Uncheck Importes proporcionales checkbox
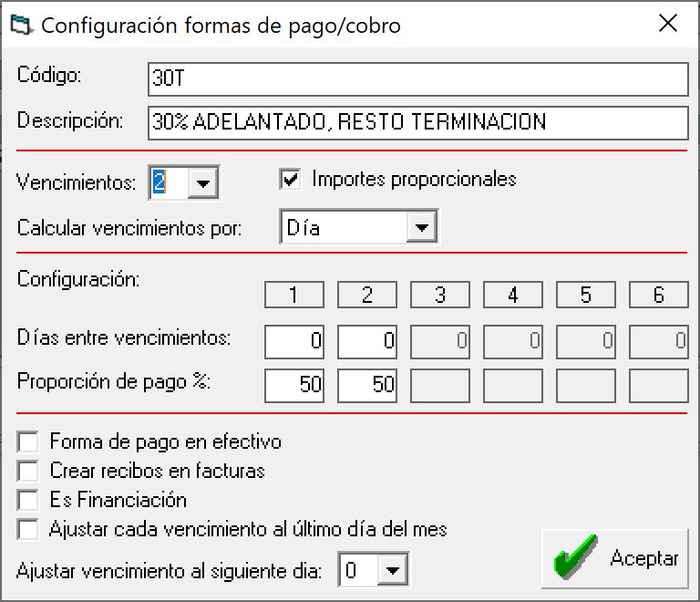 click(290, 180)
